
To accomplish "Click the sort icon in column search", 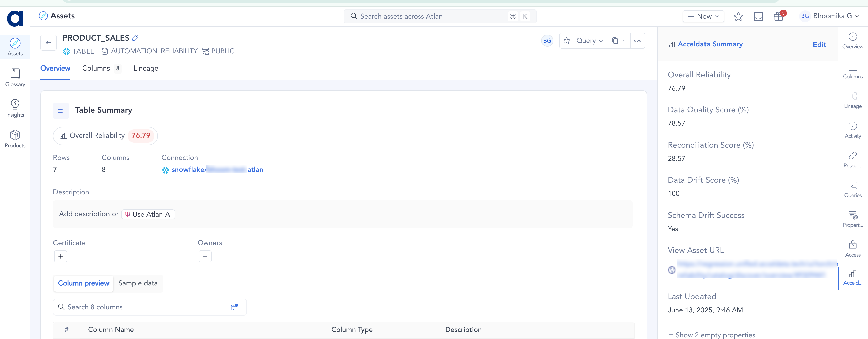I will pyautogui.click(x=233, y=307).
